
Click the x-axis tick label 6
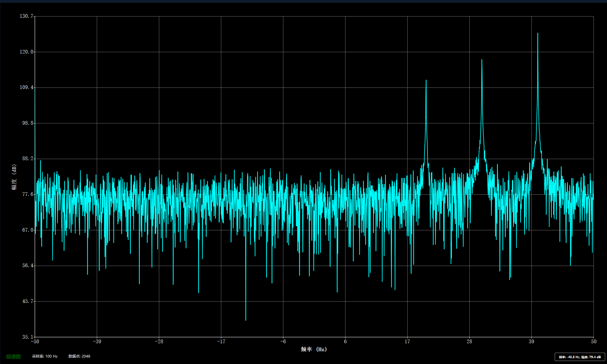(x=345, y=342)
